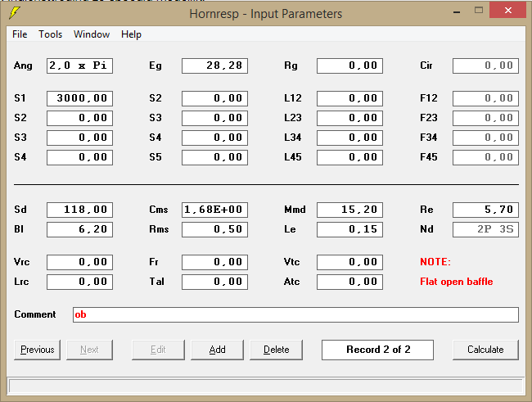Screen dimensions: 532x402
Task: Click the first-column S4 field
Action: 79,157
